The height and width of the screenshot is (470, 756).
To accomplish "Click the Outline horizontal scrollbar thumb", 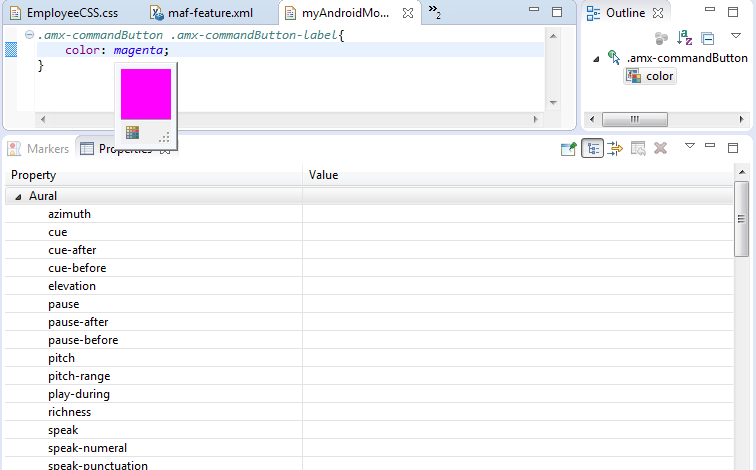I will pyautogui.click(x=635, y=119).
